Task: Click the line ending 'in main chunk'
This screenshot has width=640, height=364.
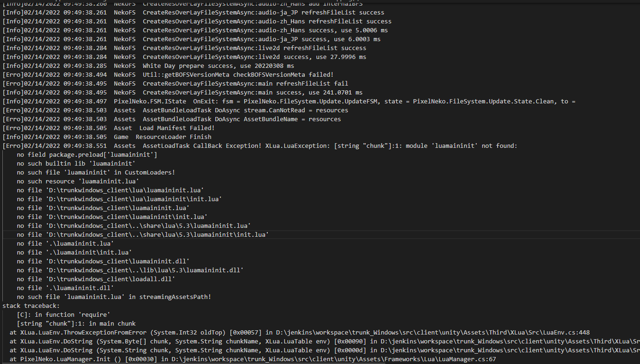Action: (76, 323)
